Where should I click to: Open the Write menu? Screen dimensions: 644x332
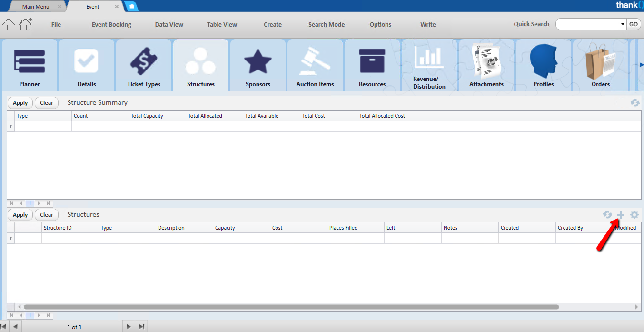click(x=428, y=24)
